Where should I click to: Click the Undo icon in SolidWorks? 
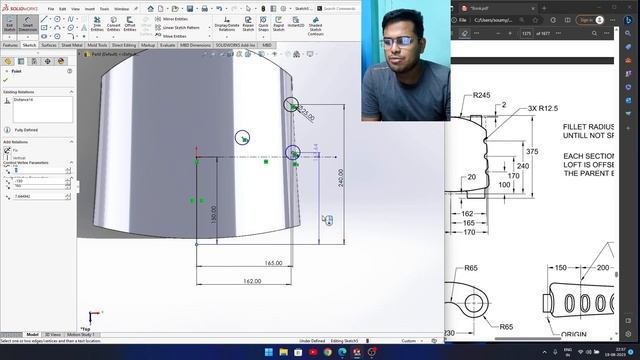coord(219,9)
